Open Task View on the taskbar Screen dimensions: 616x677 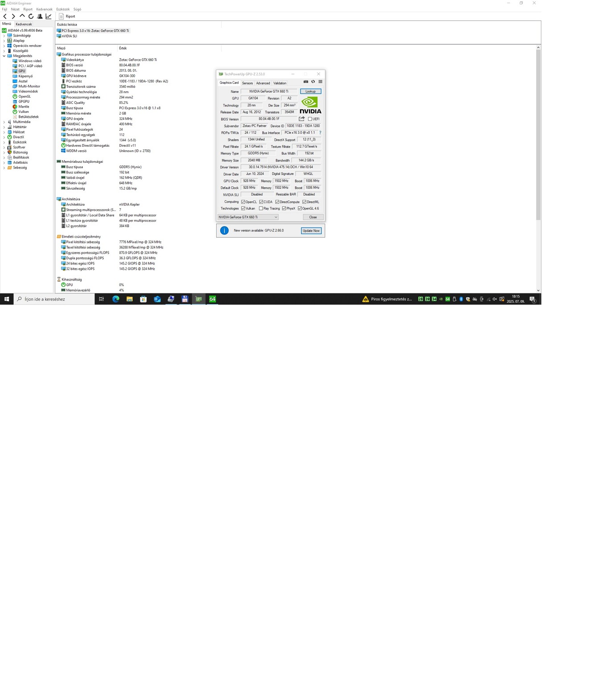coord(101,299)
